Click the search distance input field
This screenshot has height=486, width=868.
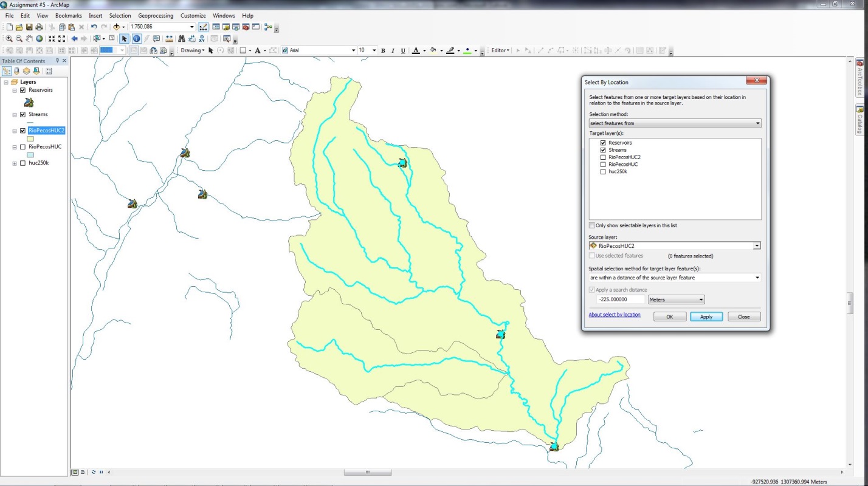pos(621,299)
